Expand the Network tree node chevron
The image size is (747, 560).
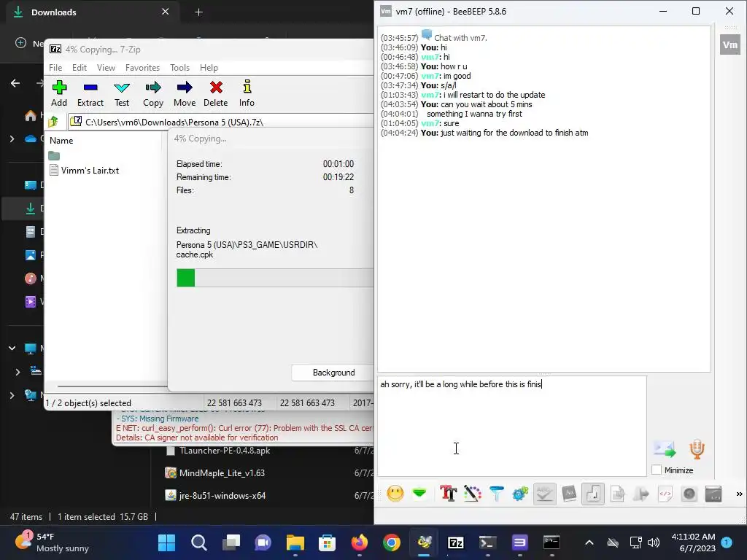point(12,394)
